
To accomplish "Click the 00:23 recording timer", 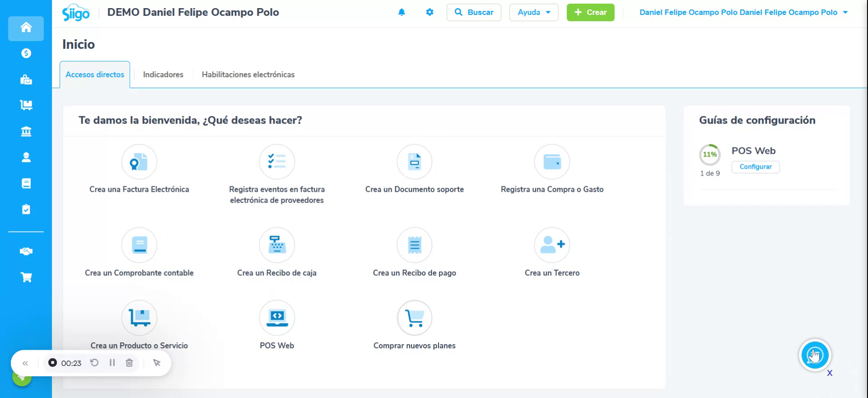I will click(71, 363).
